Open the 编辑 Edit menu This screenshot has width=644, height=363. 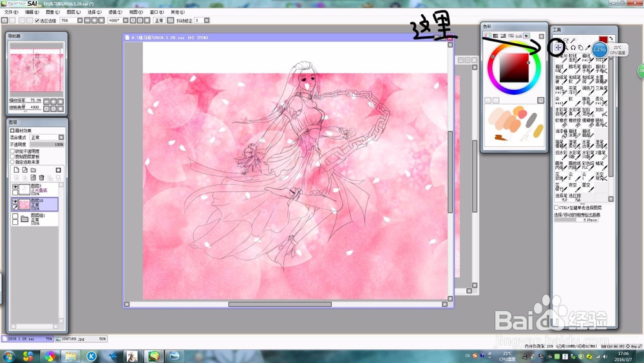click(x=32, y=12)
